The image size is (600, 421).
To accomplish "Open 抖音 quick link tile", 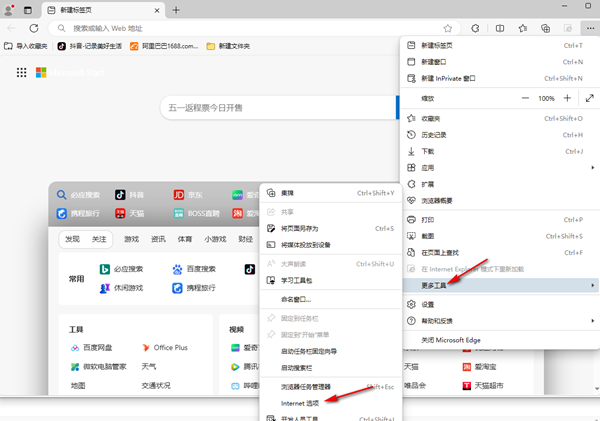I will coord(130,195).
